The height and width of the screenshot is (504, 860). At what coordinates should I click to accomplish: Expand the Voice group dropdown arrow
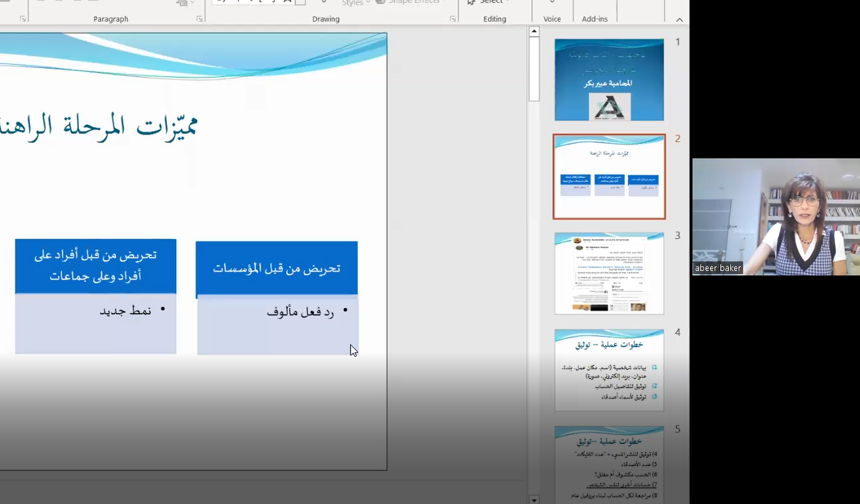(552, 3)
